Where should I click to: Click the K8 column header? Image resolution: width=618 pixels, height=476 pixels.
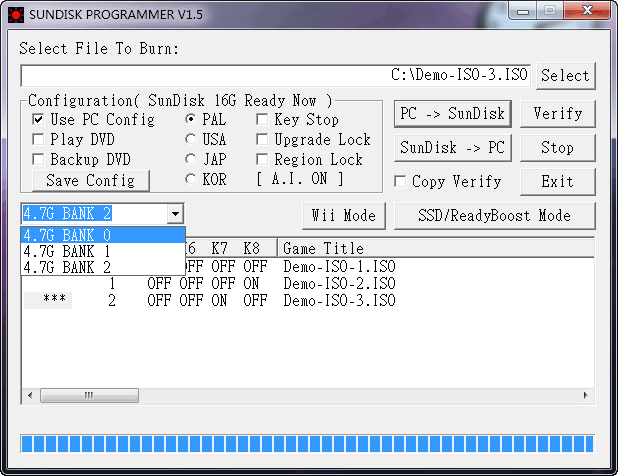(x=251, y=249)
